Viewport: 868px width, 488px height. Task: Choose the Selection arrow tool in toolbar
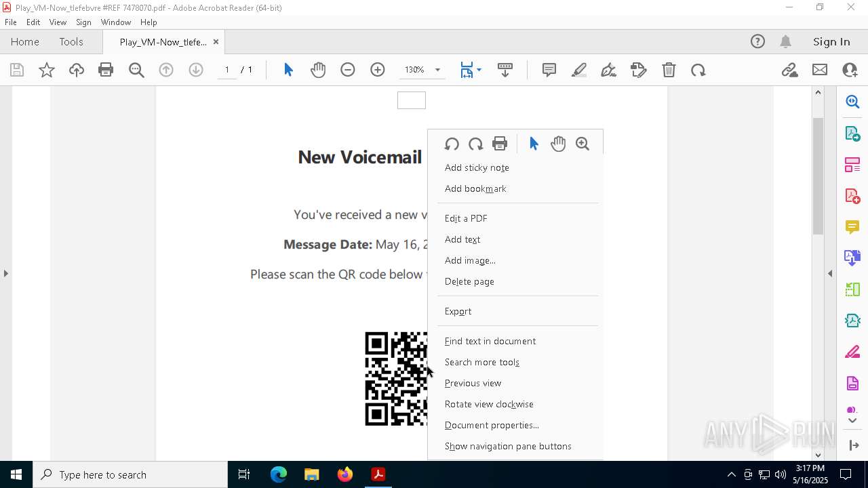288,70
